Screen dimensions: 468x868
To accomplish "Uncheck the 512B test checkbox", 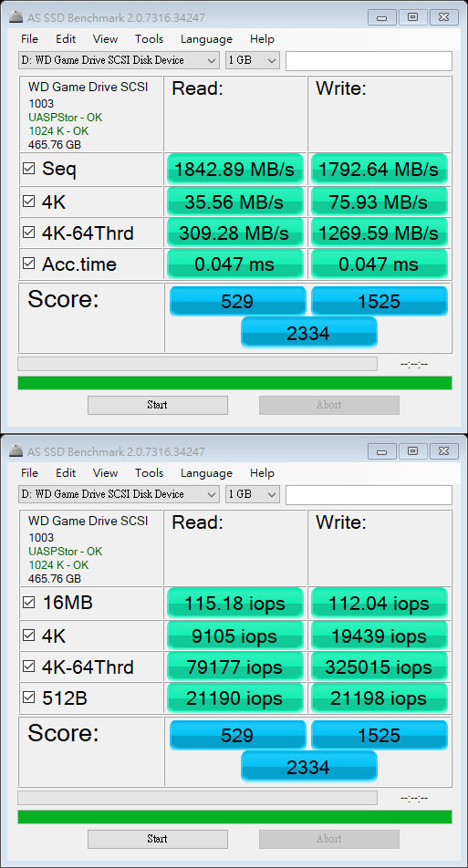I will [28, 697].
